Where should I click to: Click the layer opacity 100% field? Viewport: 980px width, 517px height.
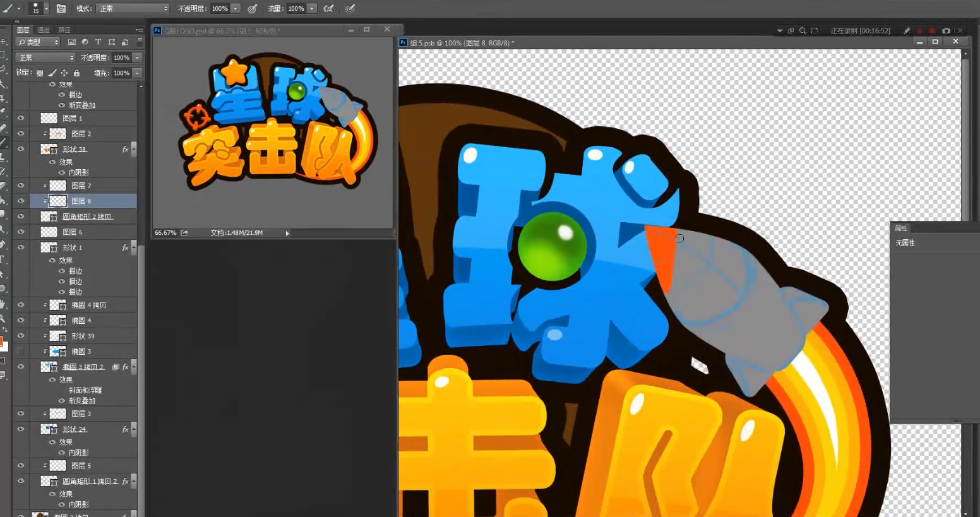click(122, 57)
